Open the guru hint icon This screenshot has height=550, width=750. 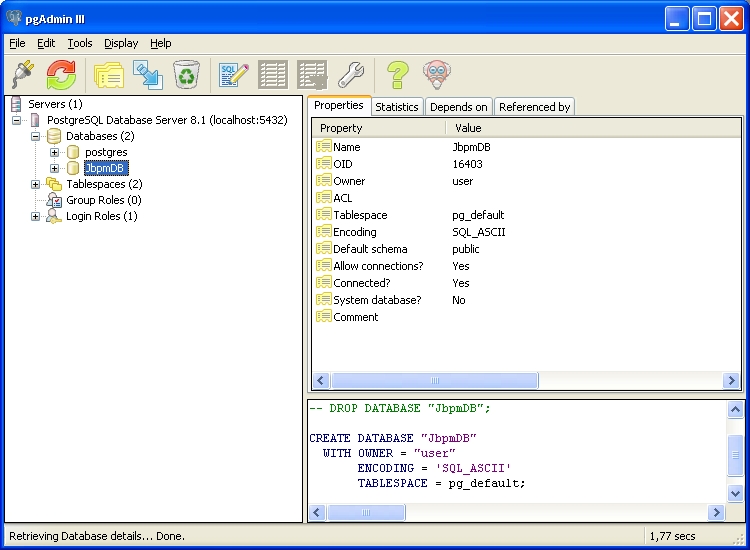tap(436, 74)
